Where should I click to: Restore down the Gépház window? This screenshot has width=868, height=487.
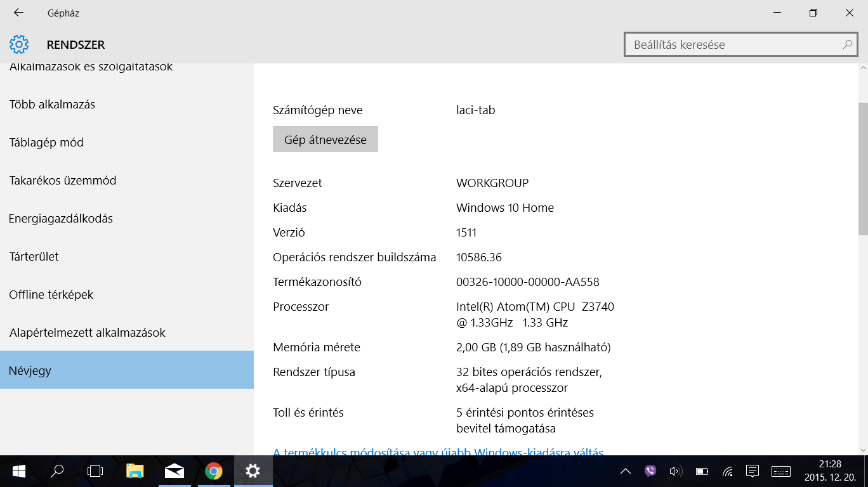(x=813, y=13)
